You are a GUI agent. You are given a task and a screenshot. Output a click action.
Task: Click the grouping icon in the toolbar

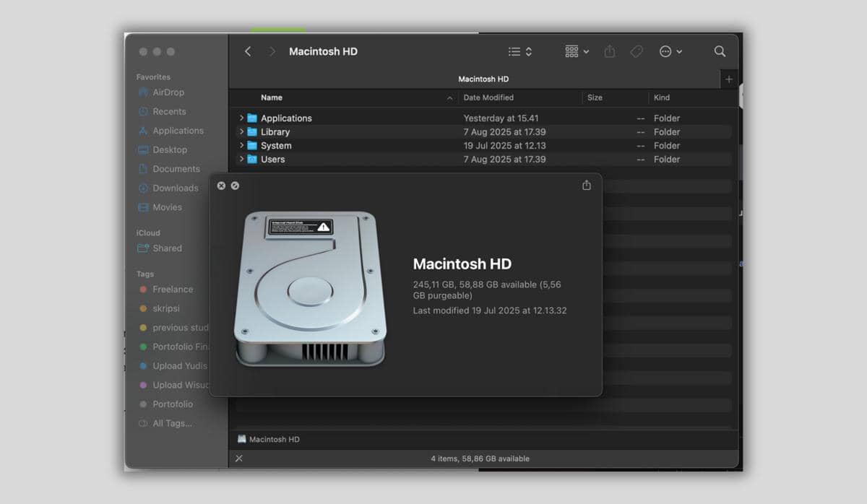573,51
